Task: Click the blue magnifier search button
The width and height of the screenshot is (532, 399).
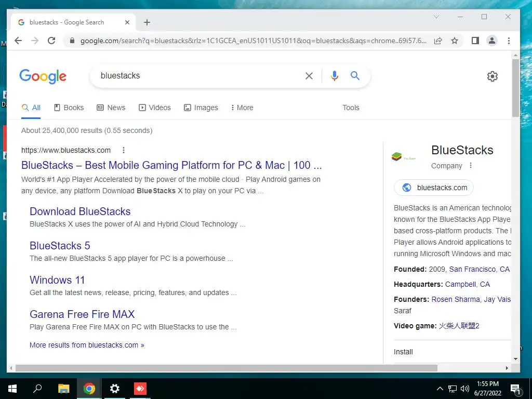Action: click(355, 76)
